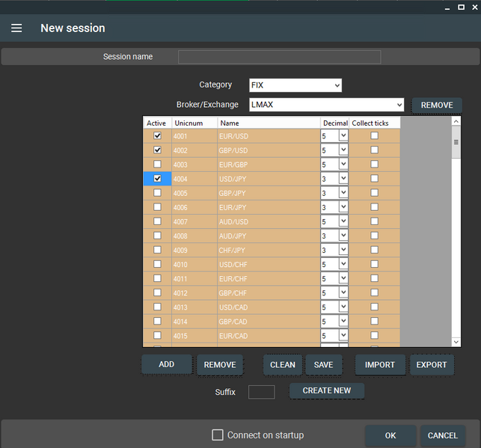481x448 pixels.
Task: Click the ADD button
Action: [x=167, y=364]
